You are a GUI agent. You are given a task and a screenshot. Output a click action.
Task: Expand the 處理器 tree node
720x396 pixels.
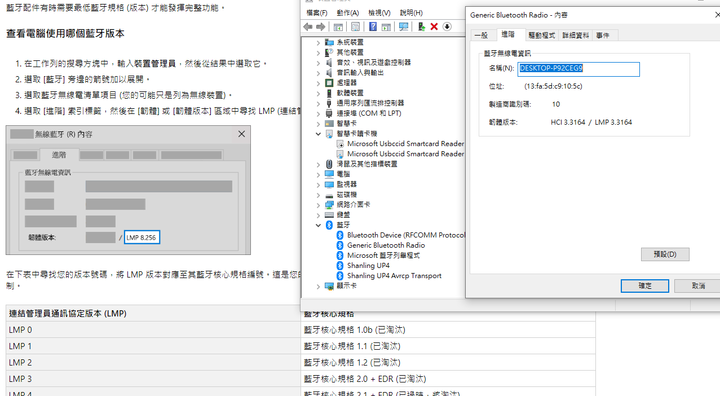pos(318,83)
